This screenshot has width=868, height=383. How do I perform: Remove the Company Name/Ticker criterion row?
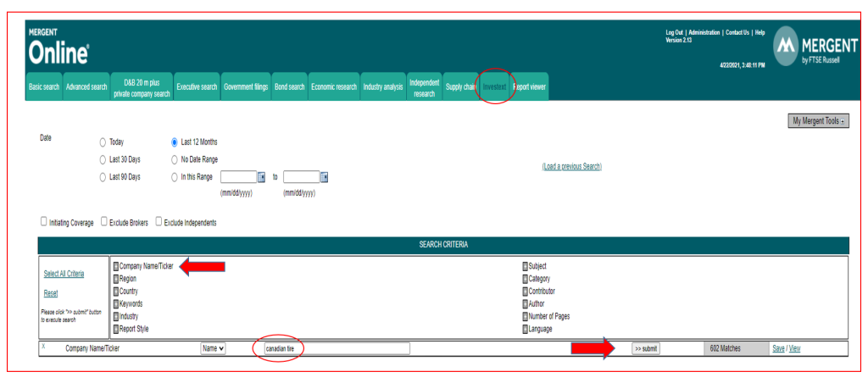click(x=44, y=346)
